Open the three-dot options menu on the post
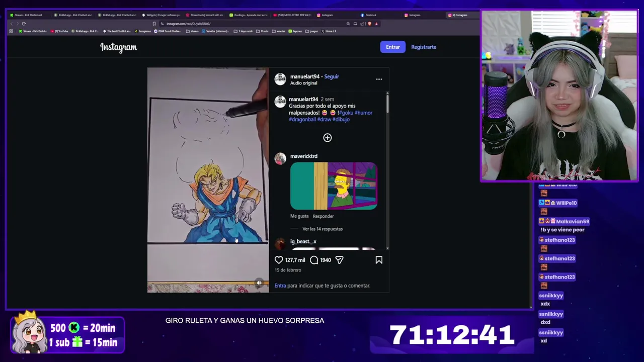 tap(379, 79)
